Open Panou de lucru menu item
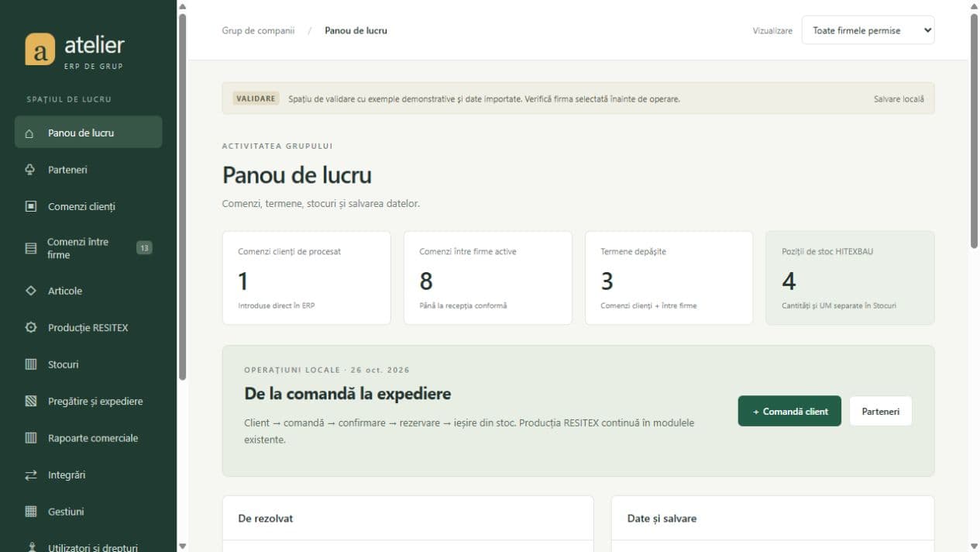 point(88,133)
